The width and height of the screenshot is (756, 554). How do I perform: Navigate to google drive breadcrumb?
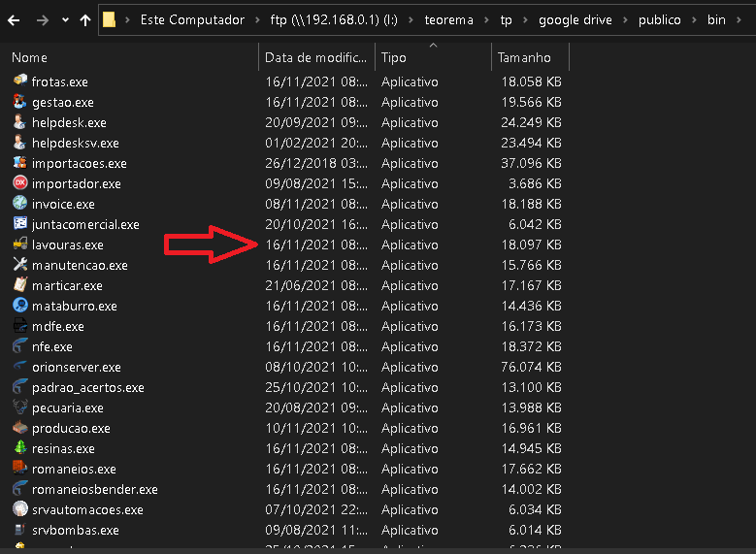[575, 19]
